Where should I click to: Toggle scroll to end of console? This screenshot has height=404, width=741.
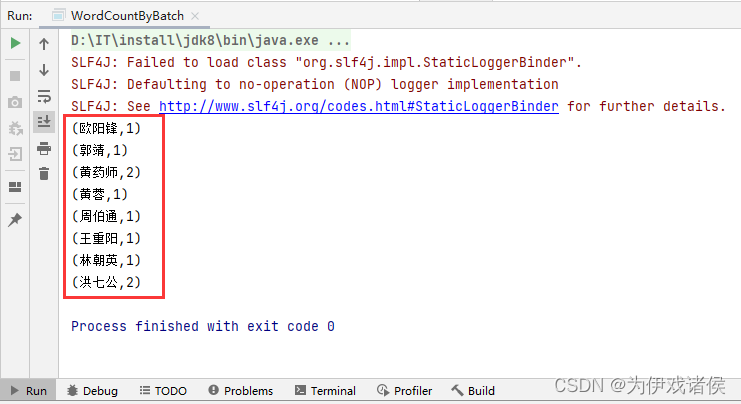44,122
